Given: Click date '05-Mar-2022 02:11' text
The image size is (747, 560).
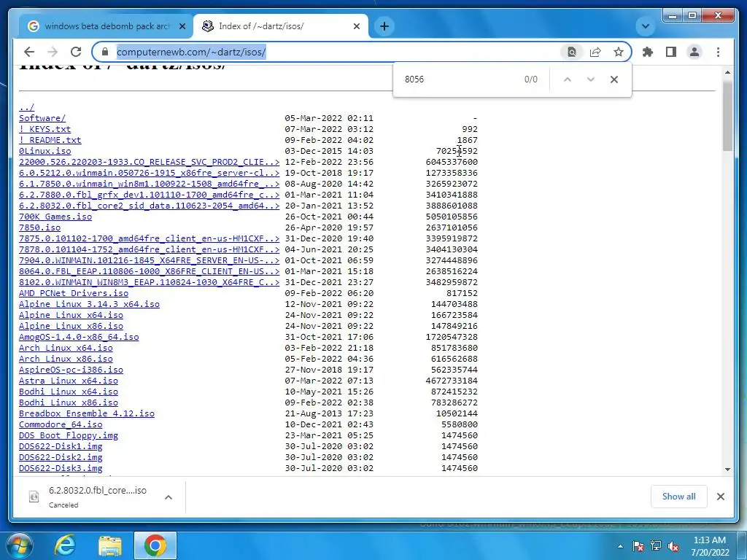Looking at the screenshot, I should click(329, 118).
